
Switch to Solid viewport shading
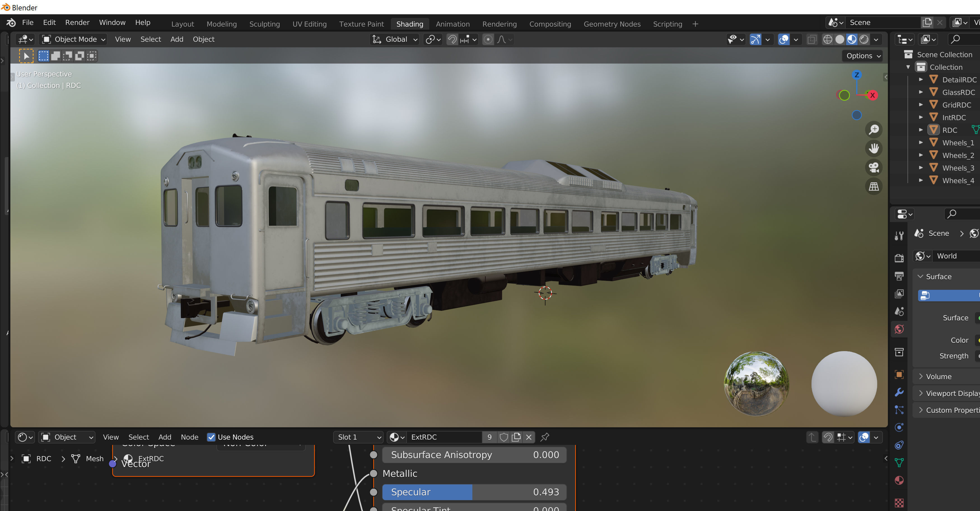click(x=840, y=39)
